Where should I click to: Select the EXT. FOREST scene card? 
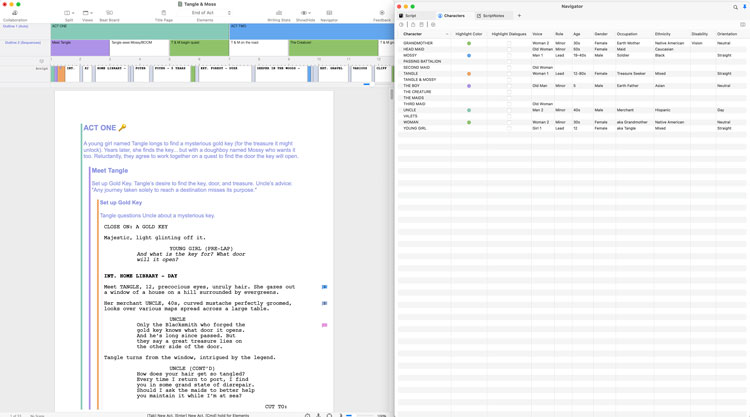point(224,74)
